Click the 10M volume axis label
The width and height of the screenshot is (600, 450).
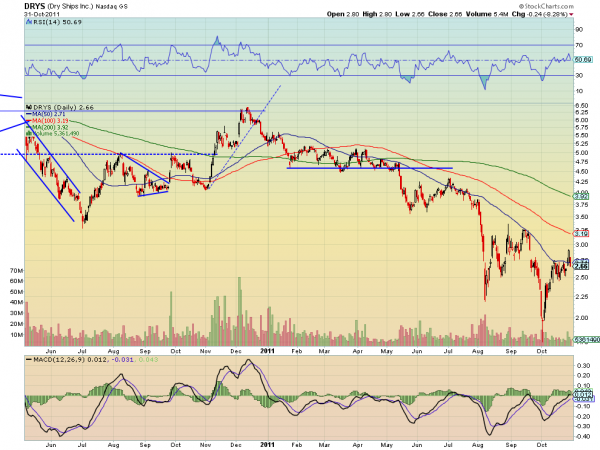[16, 335]
